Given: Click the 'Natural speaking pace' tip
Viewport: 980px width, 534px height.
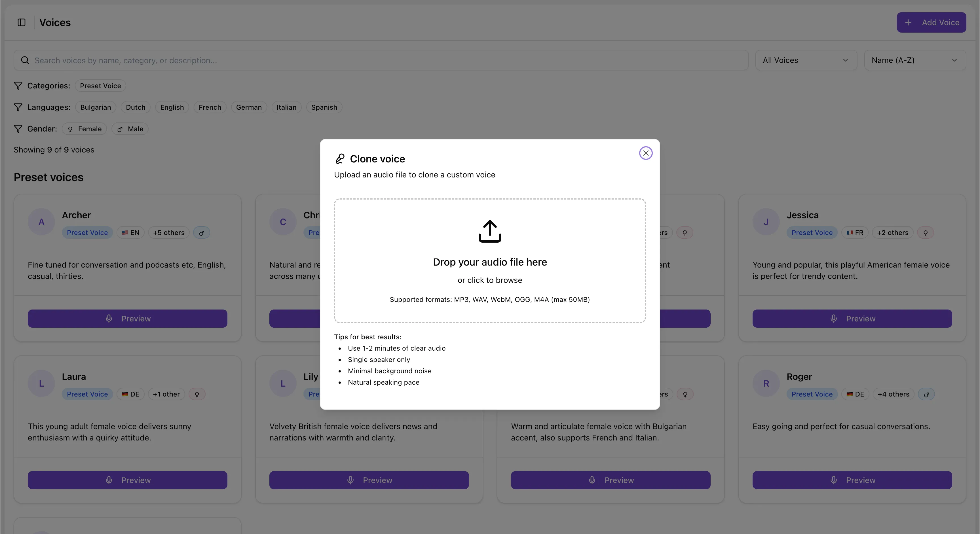Looking at the screenshot, I should click(x=383, y=383).
